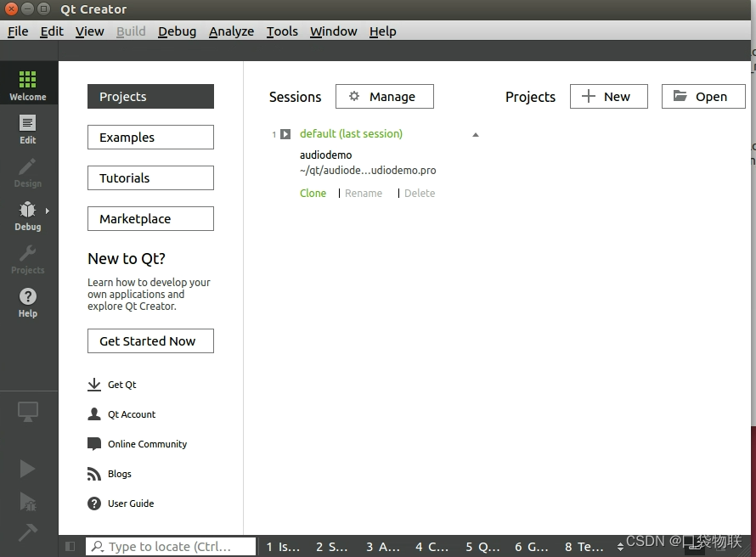Select the Projects welcome tab button
756x557 pixels.
150,96
